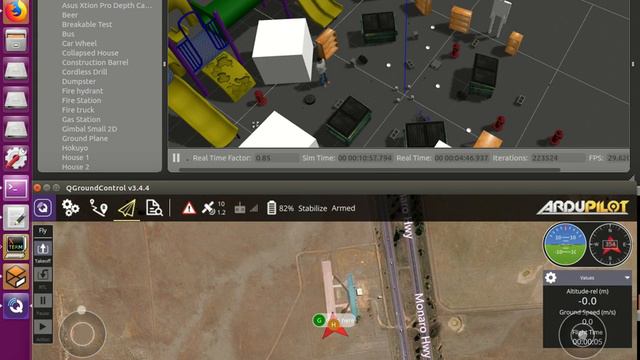The width and height of the screenshot is (640, 360).
Task: Select the Fly view paper plane icon
Action: tap(127, 208)
